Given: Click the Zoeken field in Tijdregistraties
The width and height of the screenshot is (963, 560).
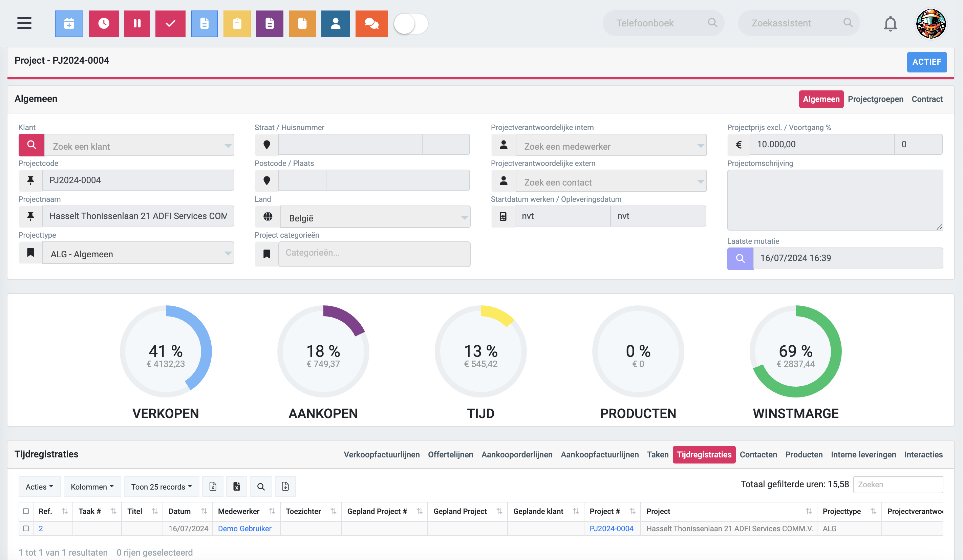Looking at the screenshot, I should (x=898, y=484).
